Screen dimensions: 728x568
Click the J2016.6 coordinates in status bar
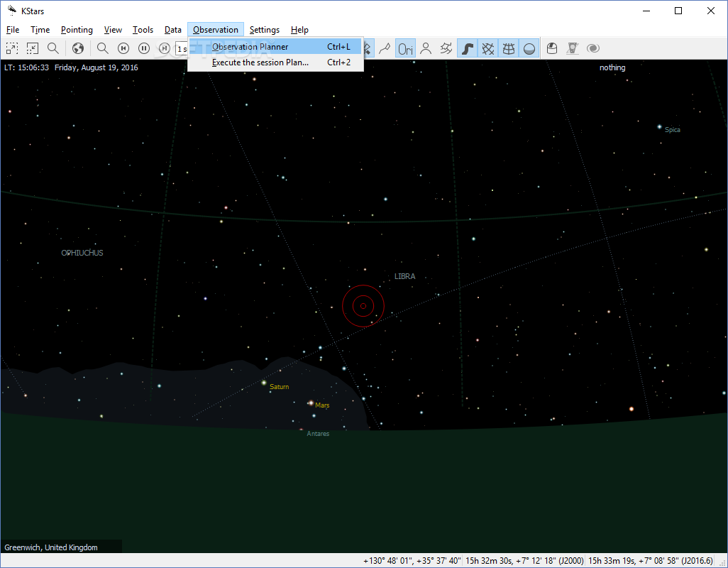point(651,561)
